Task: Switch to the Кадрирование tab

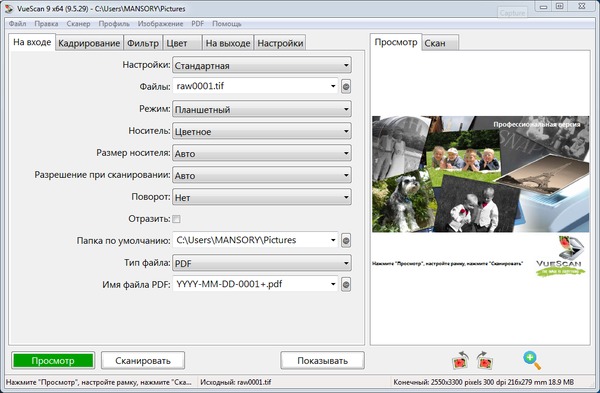Action: pyautogui.click(x=89, y=43)
